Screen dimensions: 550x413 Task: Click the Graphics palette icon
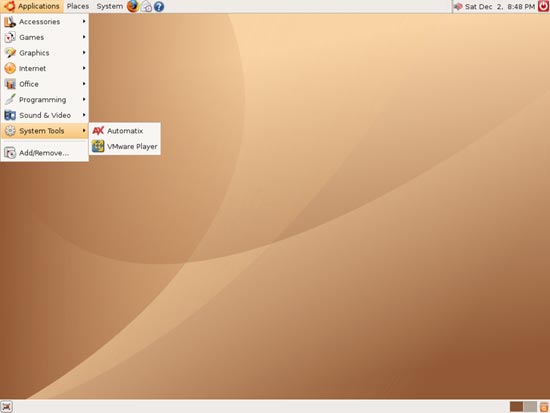tap(10, 53)
